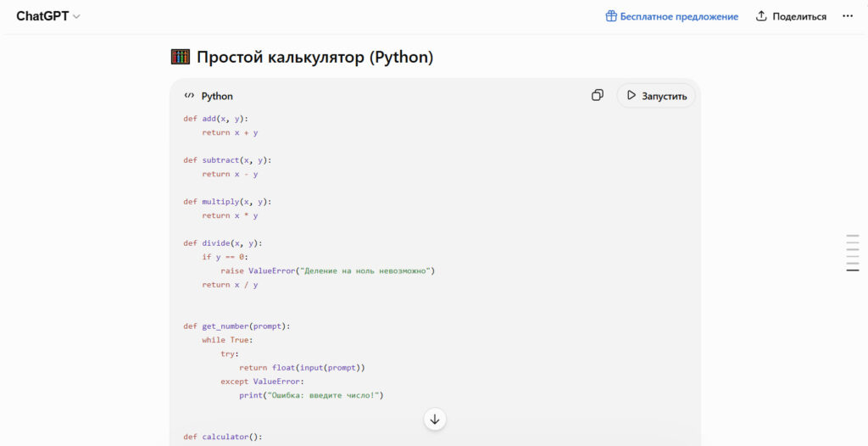Screen dimensions: 868x446
Task: Click the return float(input(prompt)) line
Action: pos(303,368)
